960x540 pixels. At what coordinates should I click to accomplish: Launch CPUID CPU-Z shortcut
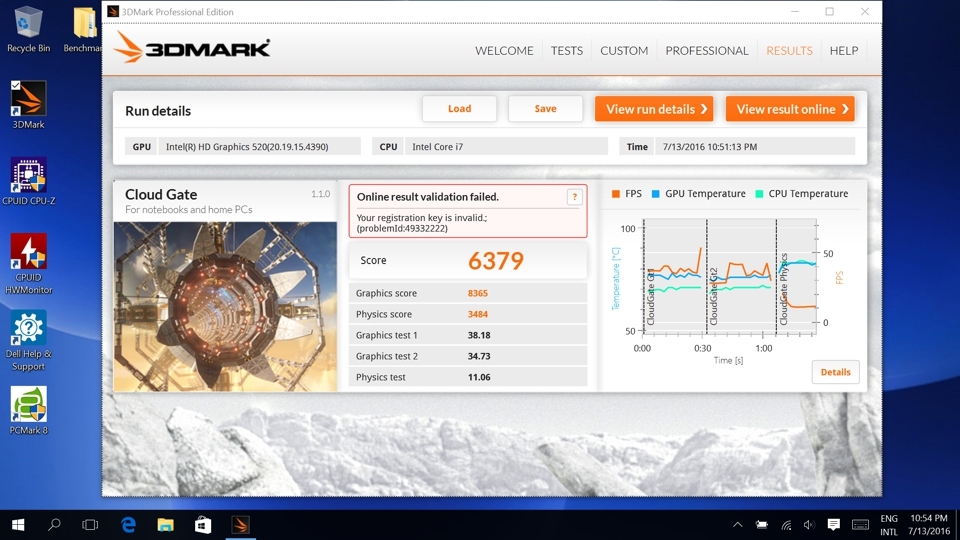pos(28,182)
